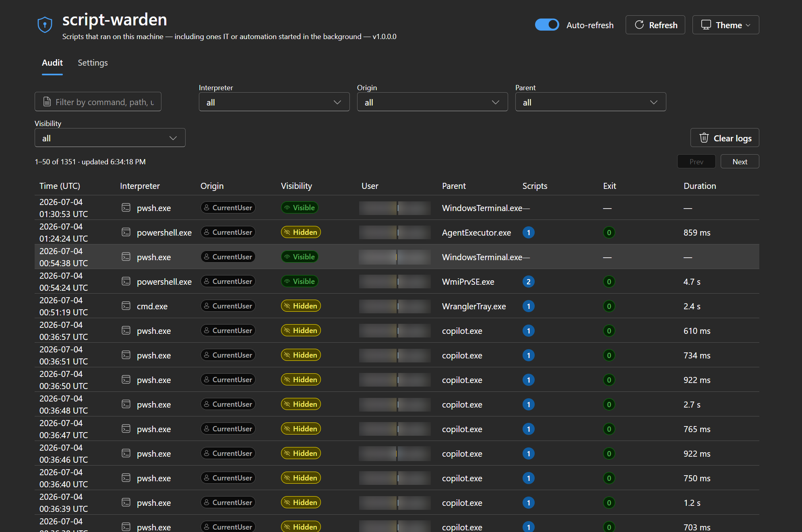Click the Visible badge in the WmiPrvSE.exe row
Viewport: 802px width, 532px height.
tap(300, 282)
